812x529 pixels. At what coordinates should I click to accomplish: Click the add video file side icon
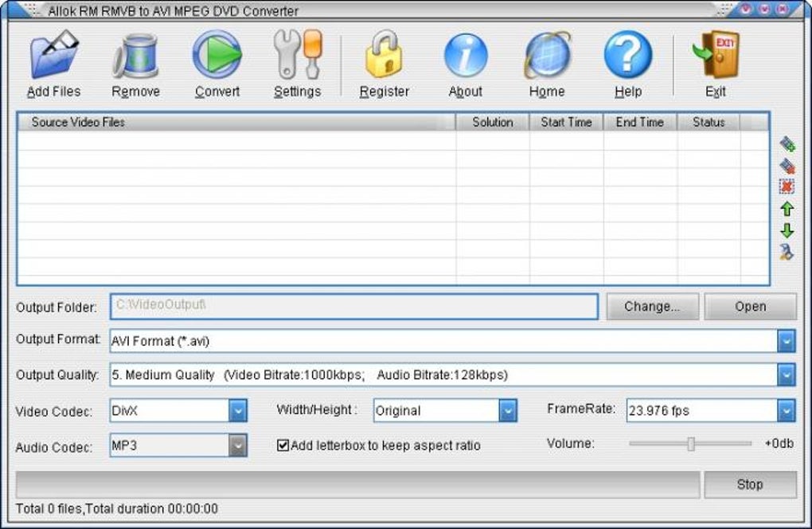click(x=787, y=143)
